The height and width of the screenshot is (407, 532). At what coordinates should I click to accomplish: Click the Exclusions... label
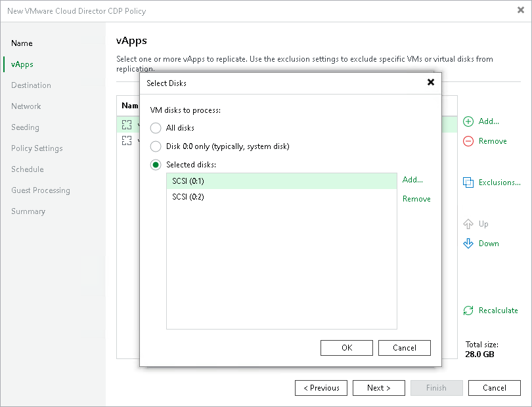coord(499,182)
